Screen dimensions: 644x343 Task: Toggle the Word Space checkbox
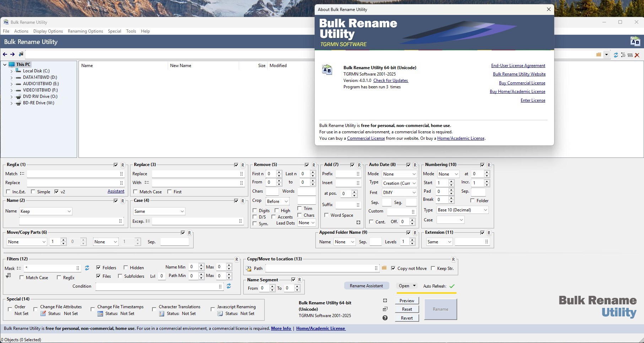326,215
